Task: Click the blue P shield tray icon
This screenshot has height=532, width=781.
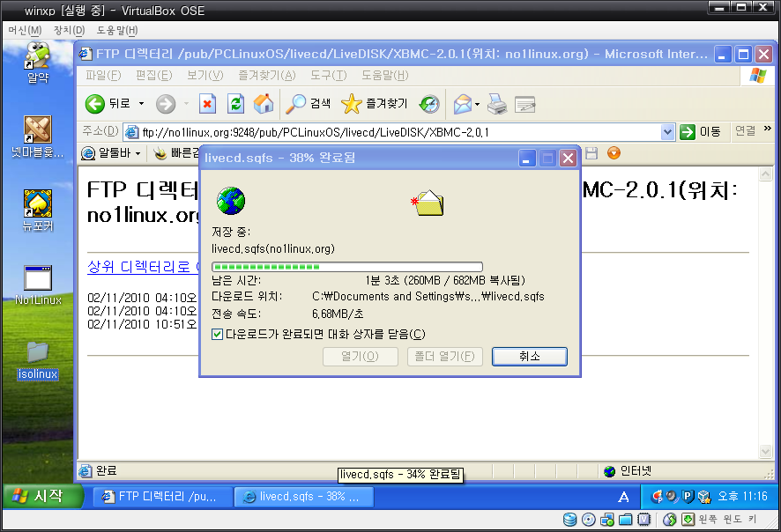Action: click(x=688, y=496)
